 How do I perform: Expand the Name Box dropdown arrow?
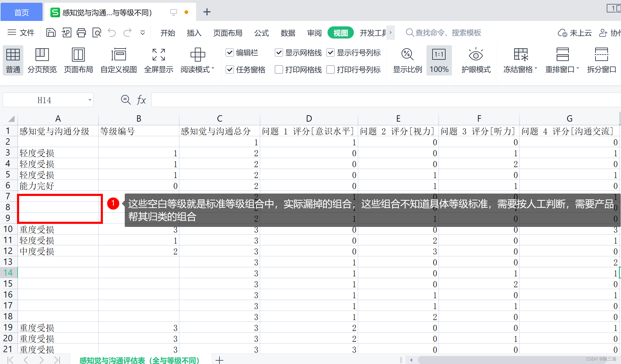pos(90,100)
